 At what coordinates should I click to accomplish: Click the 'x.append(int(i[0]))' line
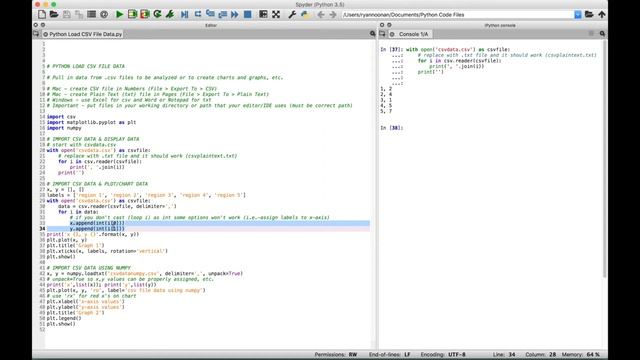[97, 223]
